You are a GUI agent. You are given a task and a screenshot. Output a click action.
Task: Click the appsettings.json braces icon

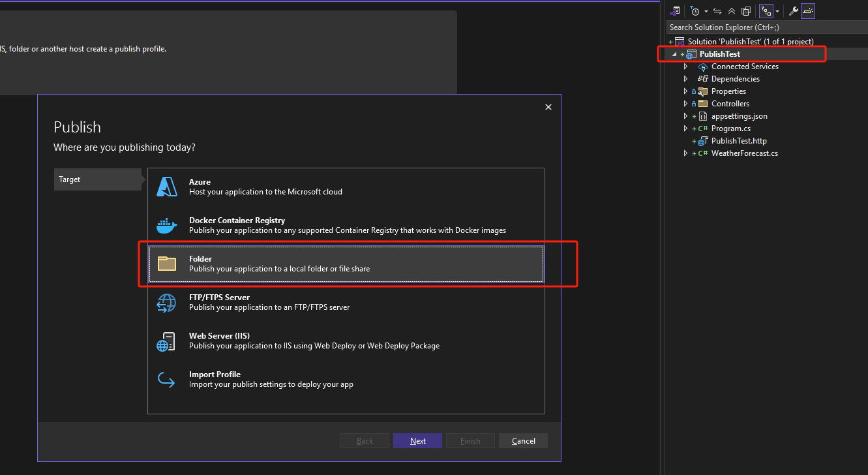point(703,116)
